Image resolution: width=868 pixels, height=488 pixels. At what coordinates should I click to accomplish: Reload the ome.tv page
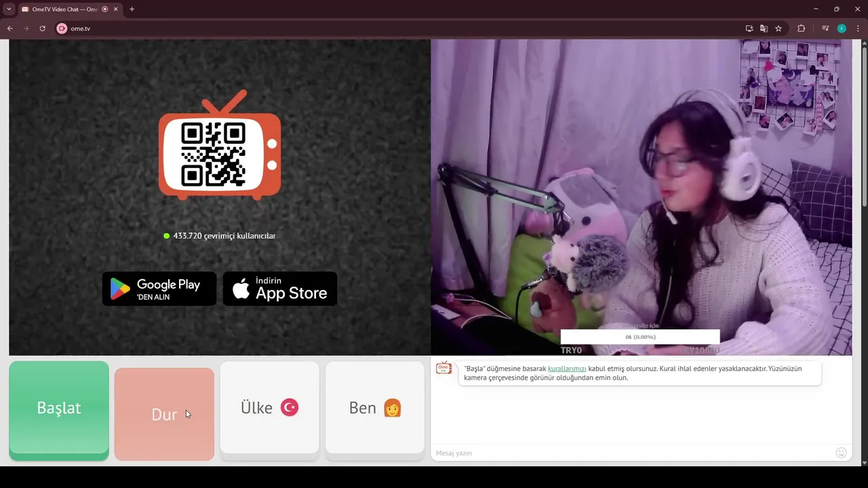[42, 28]
